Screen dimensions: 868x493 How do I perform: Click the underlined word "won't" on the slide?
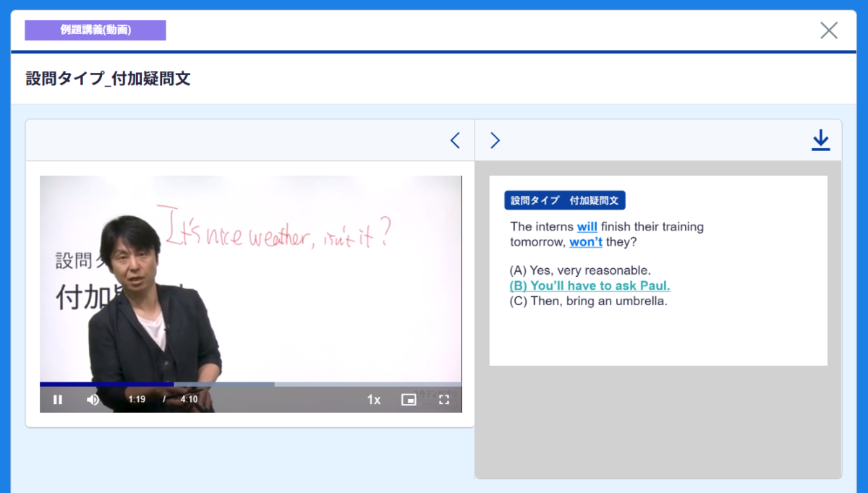point(585,242)
